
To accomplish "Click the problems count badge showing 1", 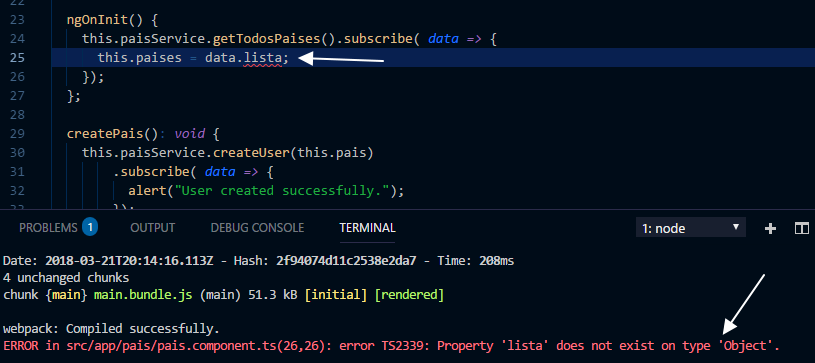I will coord(90,227).
